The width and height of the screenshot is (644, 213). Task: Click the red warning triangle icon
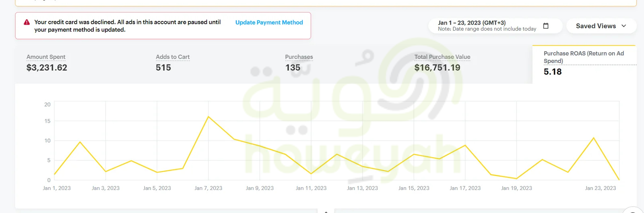27,23
